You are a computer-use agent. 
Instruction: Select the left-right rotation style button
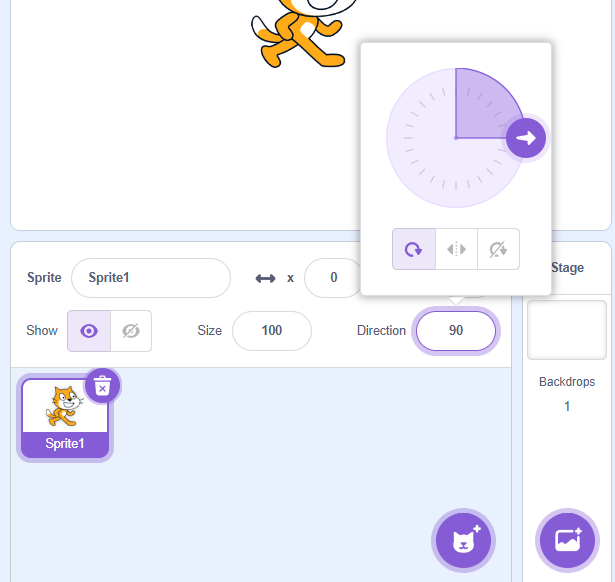(457, 249)
